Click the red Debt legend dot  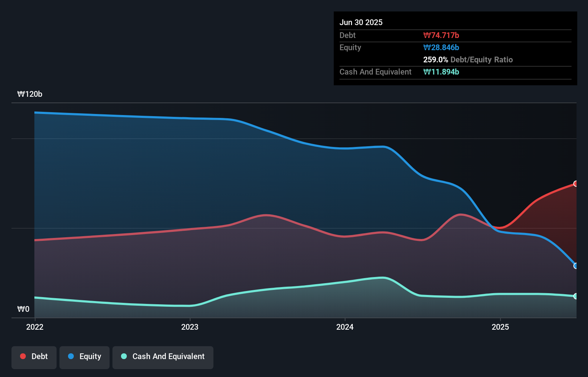click(x=23, y=356)
